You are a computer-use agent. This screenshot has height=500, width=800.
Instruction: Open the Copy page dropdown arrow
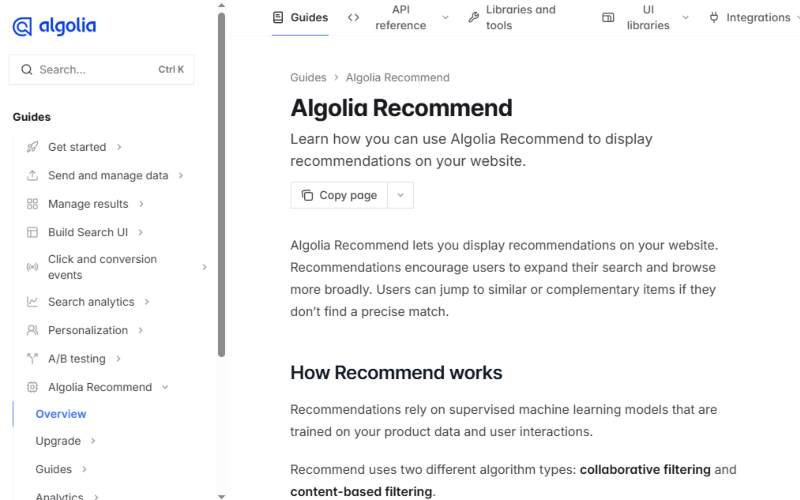[401, 195]
